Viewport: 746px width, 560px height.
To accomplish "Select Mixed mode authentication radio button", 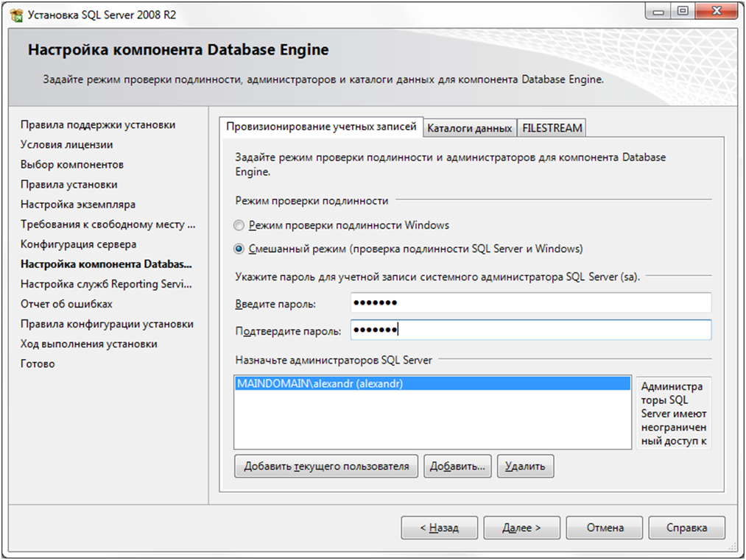I will [x=239, y=249].
